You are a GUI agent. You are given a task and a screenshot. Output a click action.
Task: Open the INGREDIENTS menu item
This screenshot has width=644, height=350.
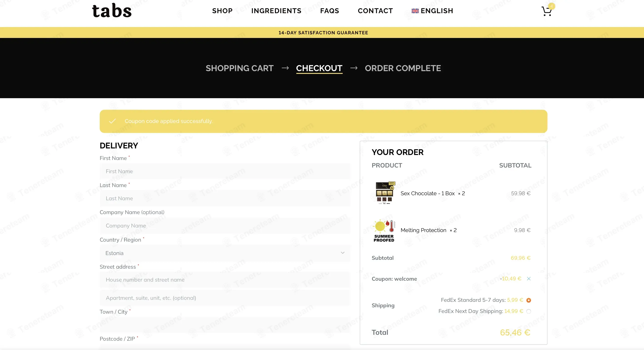(276, 11)
